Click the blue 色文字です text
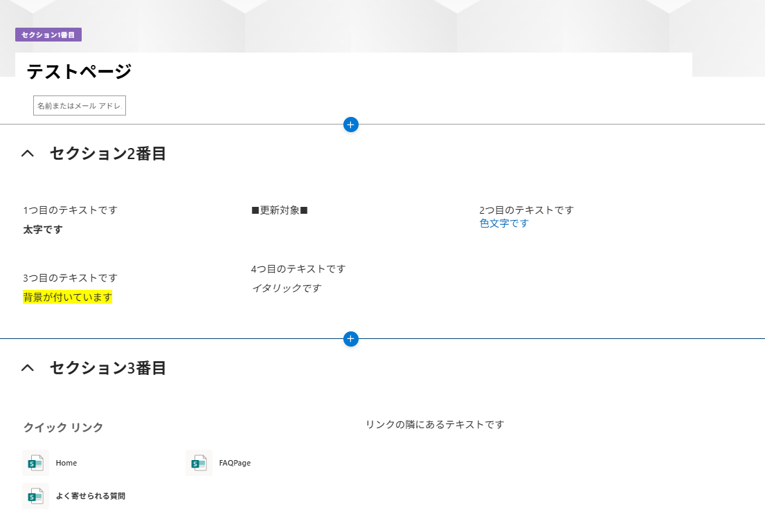The height and width of the screenshot is (532, 765). 503,223
